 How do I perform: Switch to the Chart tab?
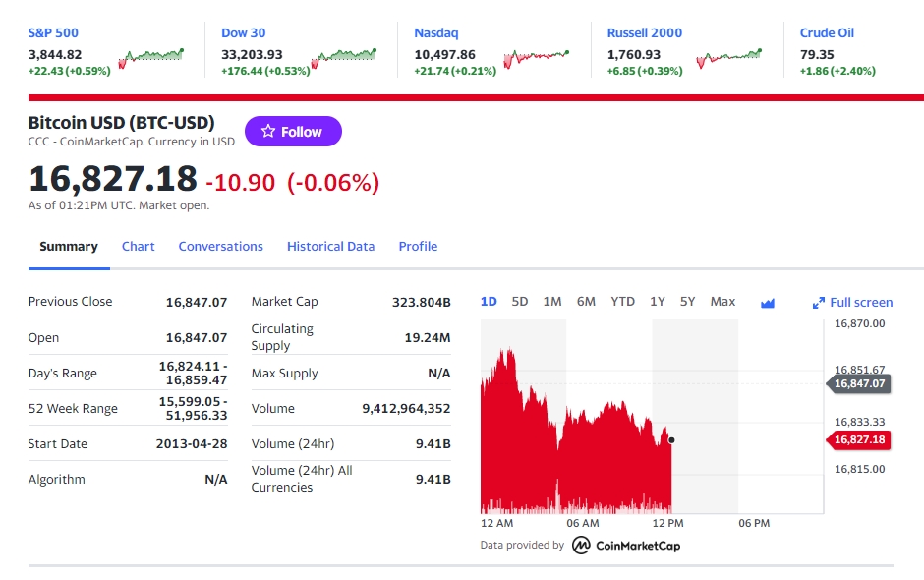[x=138, y=247]
